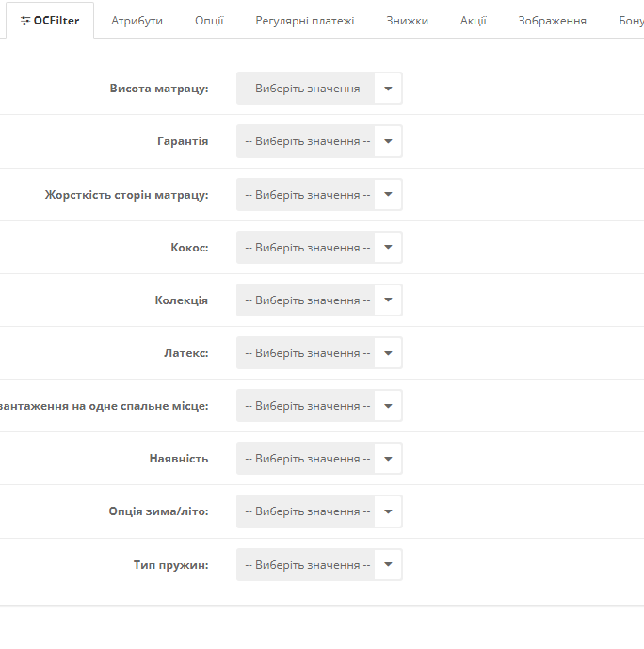The height and width of the screenshot is (649, 644).
Task: Click the спальне місце load dropdown arrow
Action: point(388,406)
